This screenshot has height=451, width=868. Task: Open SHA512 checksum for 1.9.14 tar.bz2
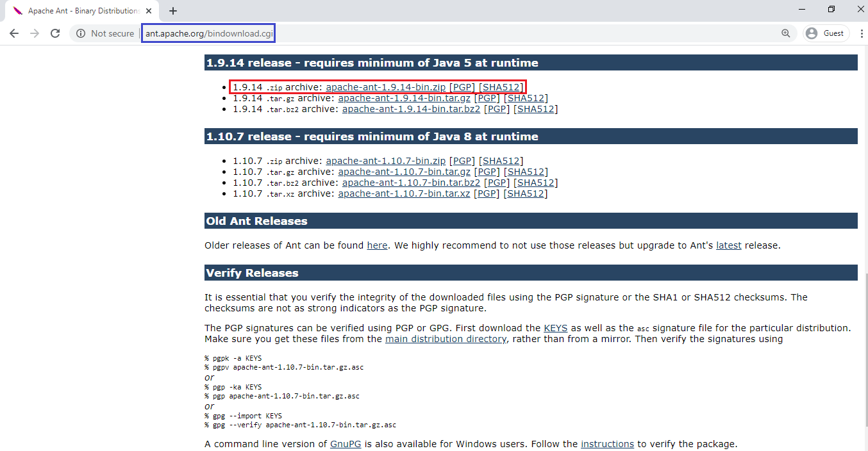pos(536,109)
